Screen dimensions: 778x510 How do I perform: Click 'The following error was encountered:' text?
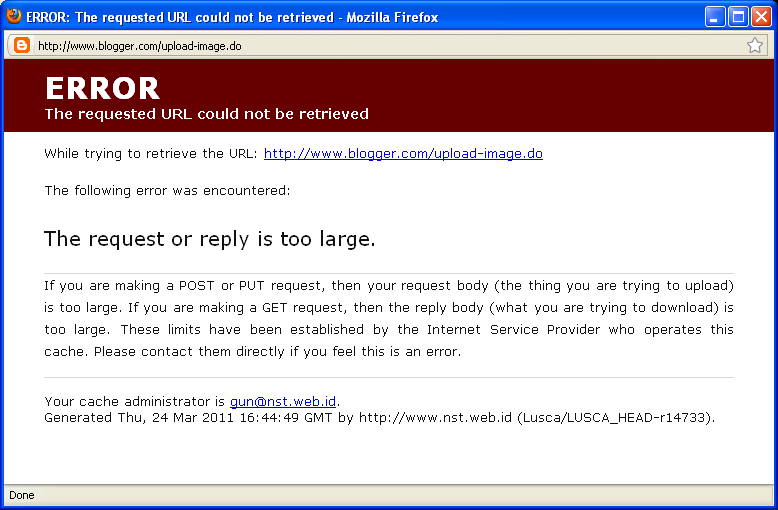pos(167,191)
